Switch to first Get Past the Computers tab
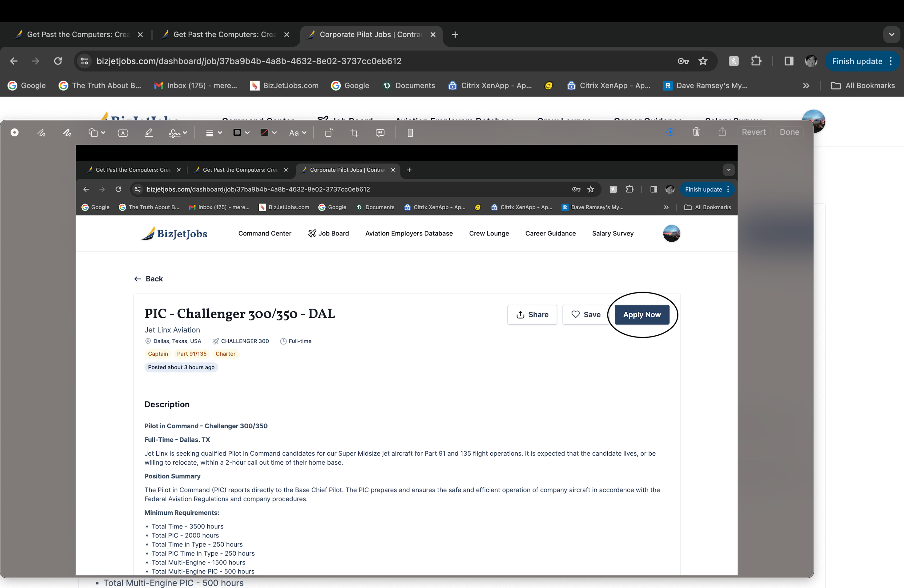This screenshot has width=904, height=588. click(78, 35)
